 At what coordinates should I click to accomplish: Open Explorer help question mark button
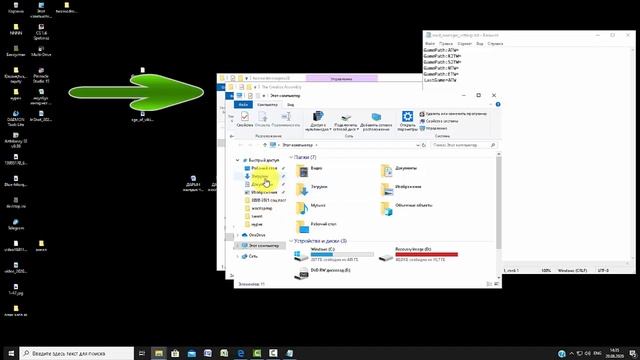coord(498,105)
